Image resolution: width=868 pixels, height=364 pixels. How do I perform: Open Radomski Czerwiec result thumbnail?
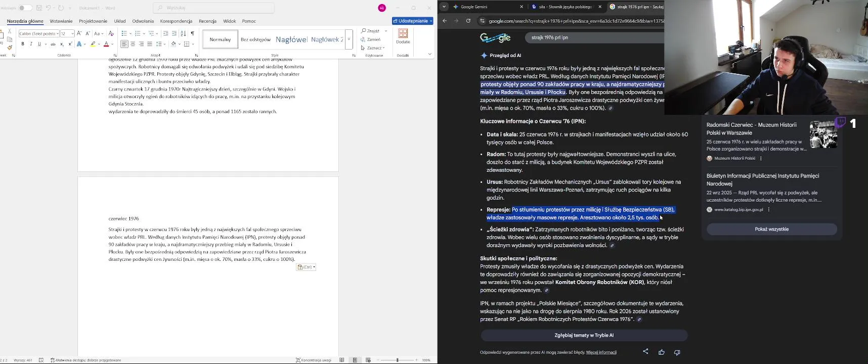pyautogui.click(x=823, y=134)
